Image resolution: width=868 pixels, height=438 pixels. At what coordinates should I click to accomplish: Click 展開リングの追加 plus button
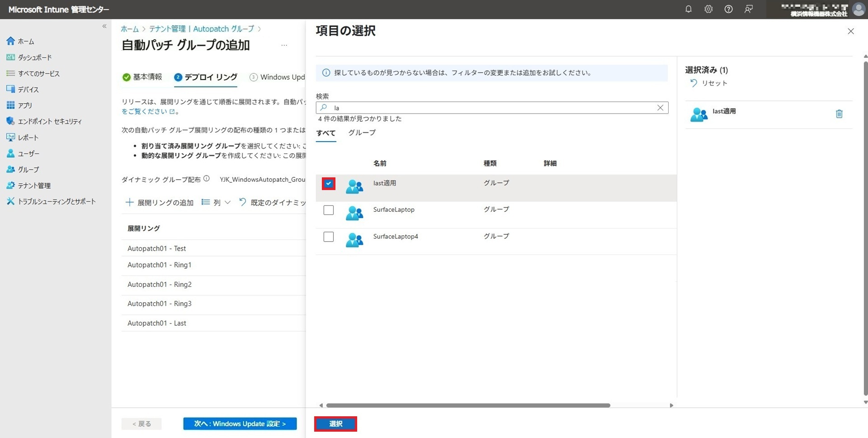pyautogui.click(x=160, y=202)
